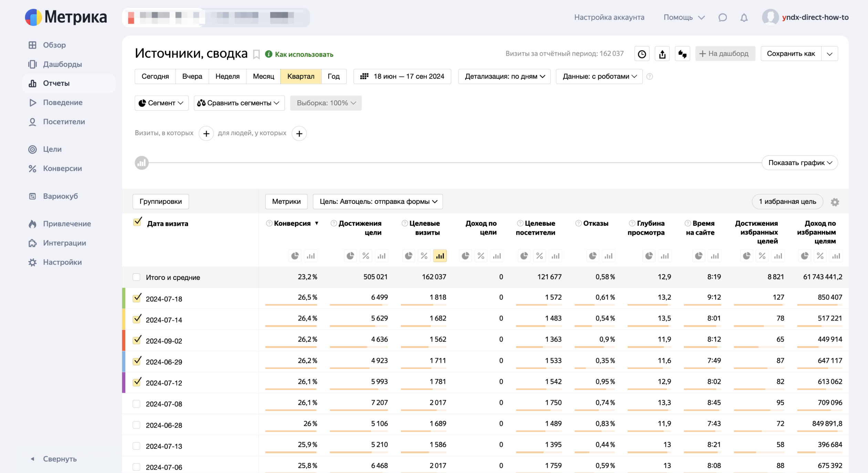Uncheck the 2024-07-18 row checkbox
Image resolution: width=868 pixels, height=473 pixels.
click(137, 298)
